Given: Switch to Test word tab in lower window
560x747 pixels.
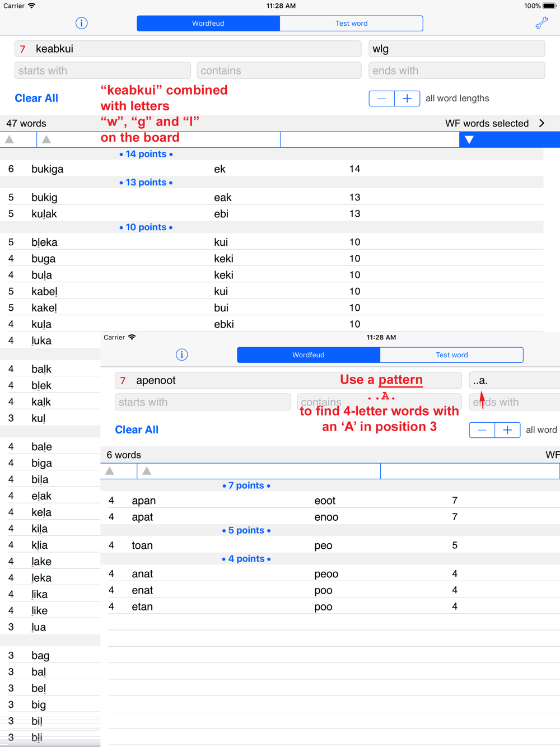Looking at the screenshot, I should point(452,355).
